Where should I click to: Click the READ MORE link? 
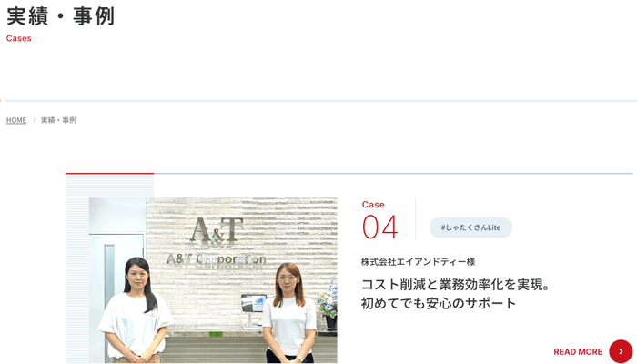tap(578, 352)
